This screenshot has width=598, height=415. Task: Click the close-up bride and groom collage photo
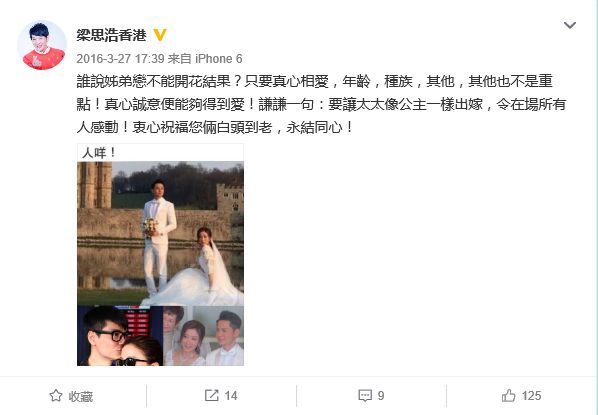tap(203, 336)
